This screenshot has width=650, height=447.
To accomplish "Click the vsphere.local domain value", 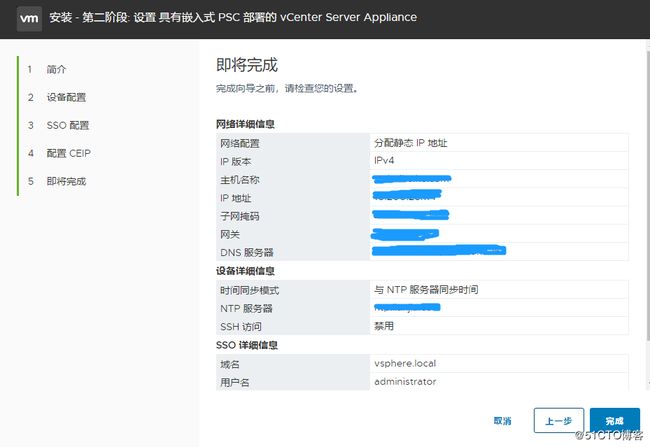I will [405, 364].
